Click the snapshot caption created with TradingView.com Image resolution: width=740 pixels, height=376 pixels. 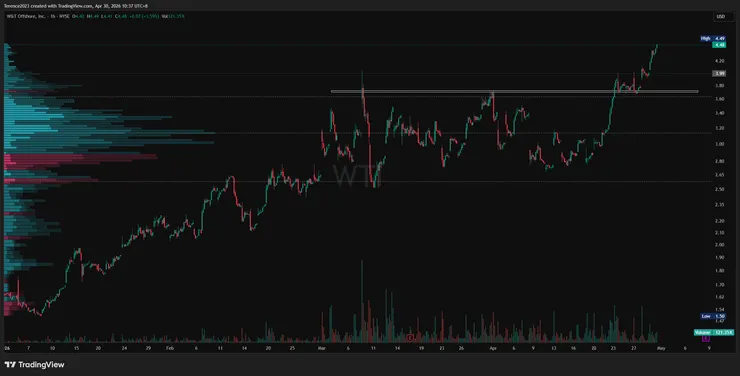76,6
